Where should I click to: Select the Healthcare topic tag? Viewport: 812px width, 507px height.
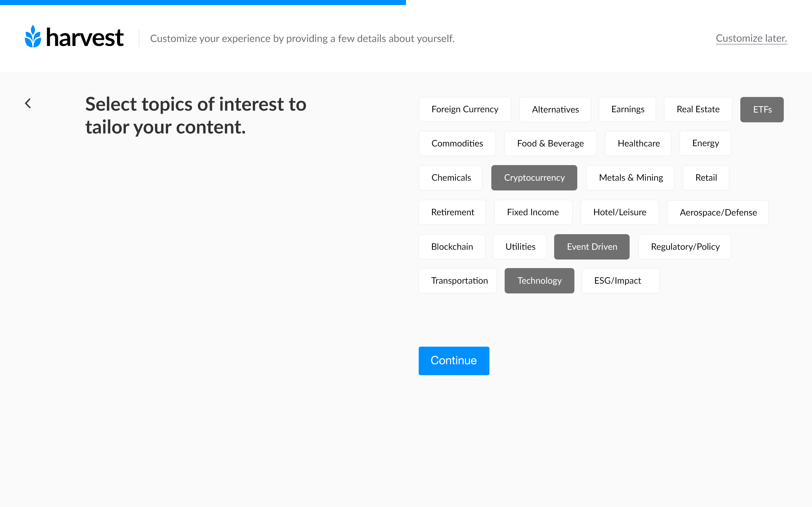click(638, 144)
